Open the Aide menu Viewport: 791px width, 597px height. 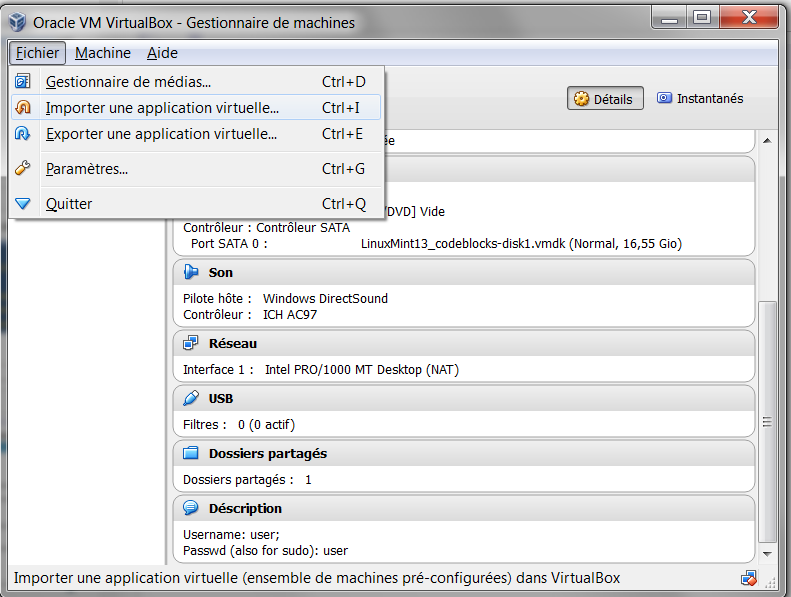click(162, 53)
